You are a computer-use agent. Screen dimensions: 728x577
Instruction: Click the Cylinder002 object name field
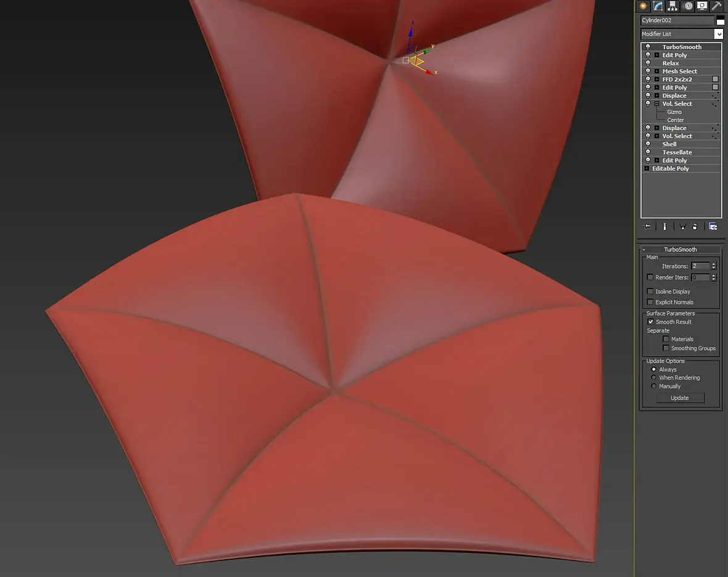tap(677, 20)
